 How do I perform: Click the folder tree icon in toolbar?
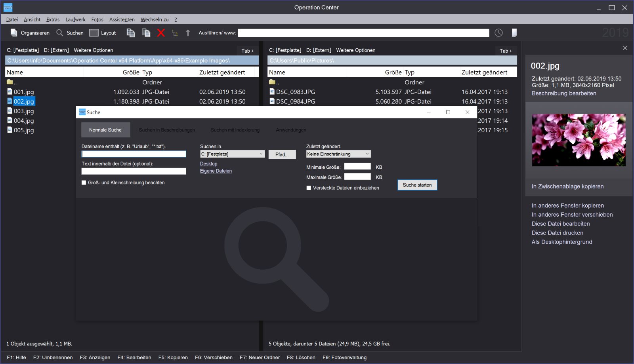pos(175,33)
